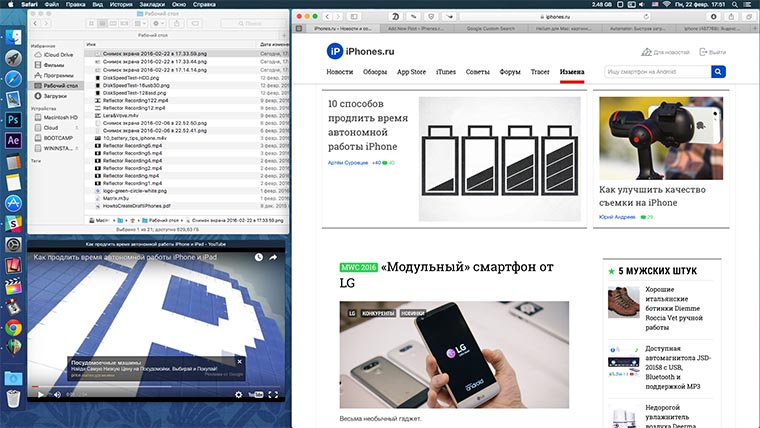
Task: Open Обзоры section on iPhones.ru
Action: [x=375, y=72]
